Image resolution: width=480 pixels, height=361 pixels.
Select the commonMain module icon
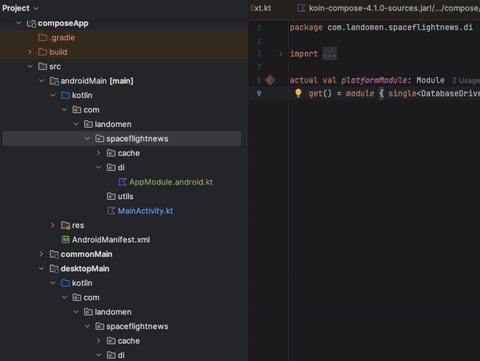pos(54,254)
